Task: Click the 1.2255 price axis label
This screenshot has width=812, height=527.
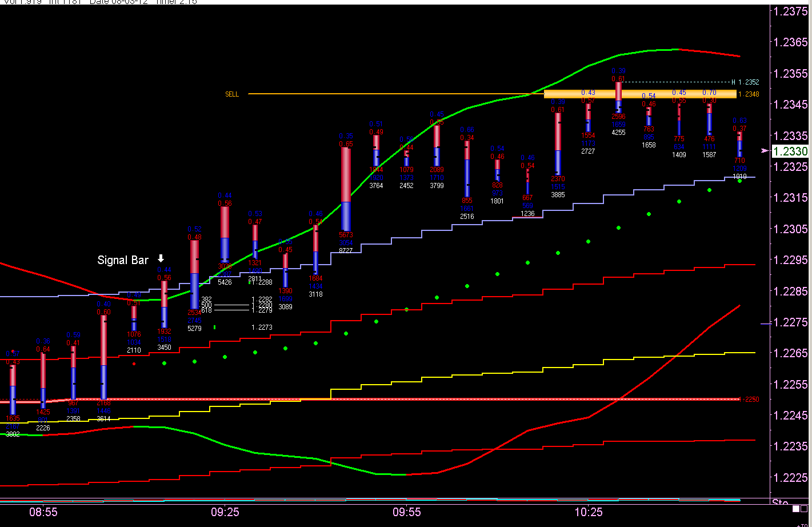Action: 790,384
